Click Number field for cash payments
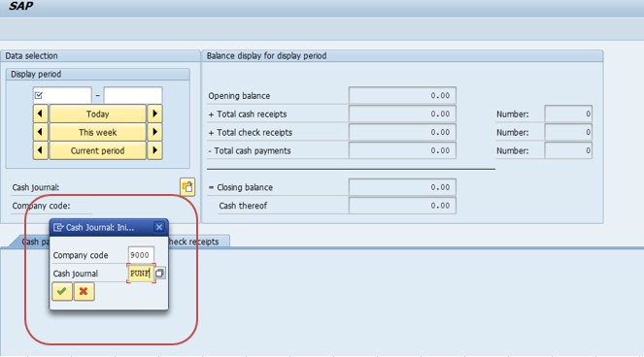Viewport: 644px width, 357px height. click(568, 150)
